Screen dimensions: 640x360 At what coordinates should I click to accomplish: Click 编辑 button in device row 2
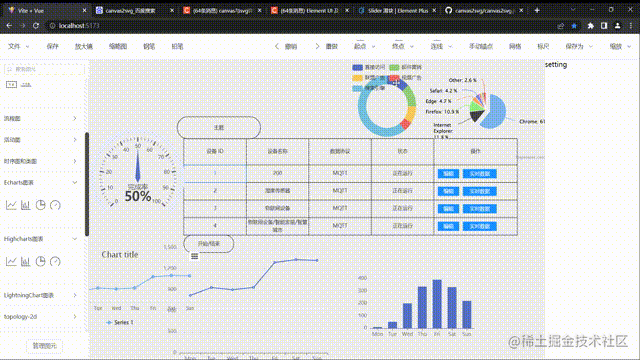(448, 191)
